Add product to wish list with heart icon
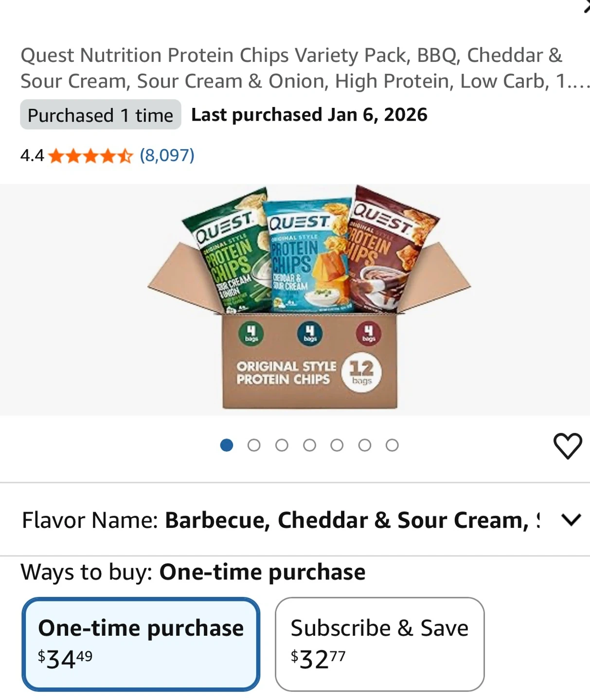Viewport: 590px width, 700px height. (x=568, y=446)
